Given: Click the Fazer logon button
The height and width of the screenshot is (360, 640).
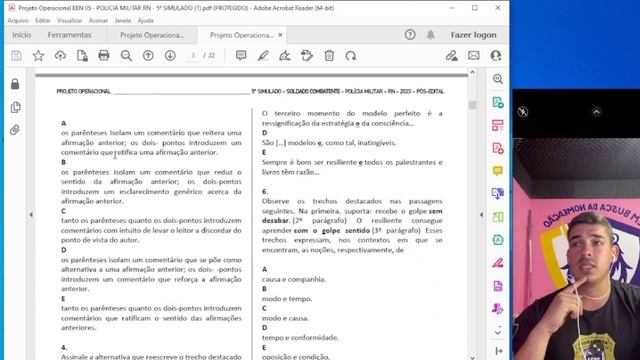Looking at the screenshot, I should [473, 35].
